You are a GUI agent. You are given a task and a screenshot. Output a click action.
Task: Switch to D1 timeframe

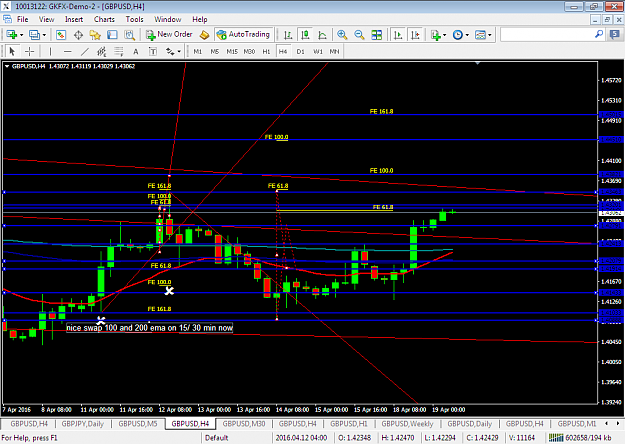(x=301, y=51)
